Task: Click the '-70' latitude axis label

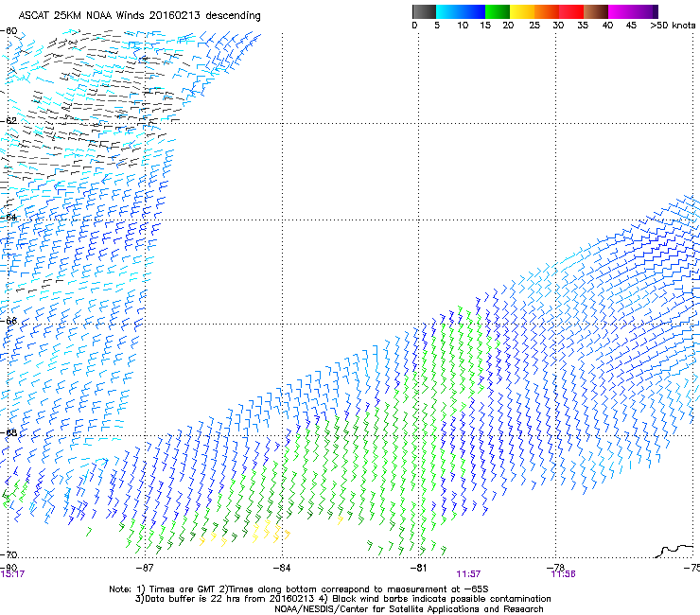Action: (x=9, y=554)
